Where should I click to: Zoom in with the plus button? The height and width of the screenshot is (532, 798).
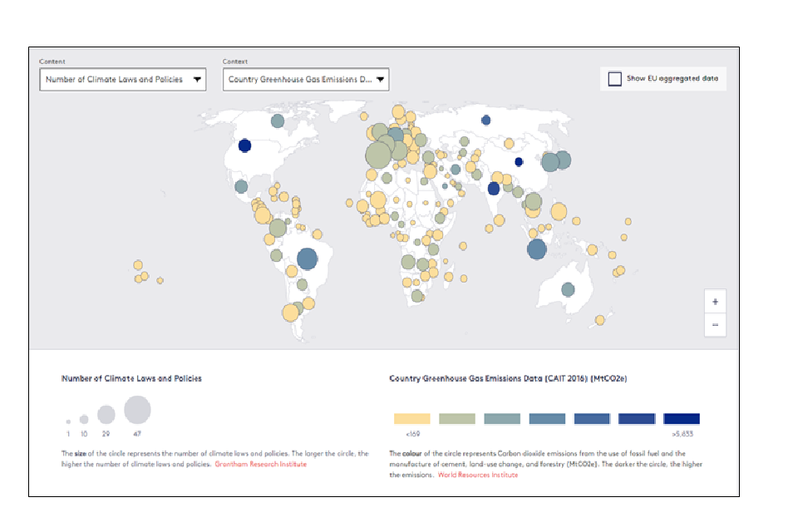tap(715, 301)
